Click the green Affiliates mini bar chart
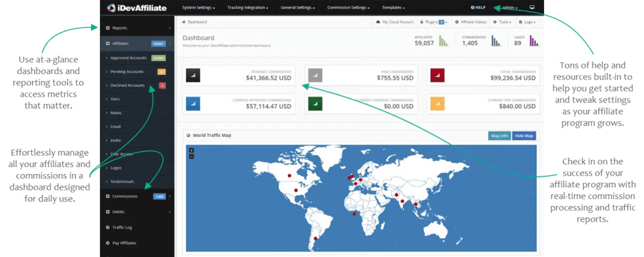The image size is (644, 257). tap(443, 41)
